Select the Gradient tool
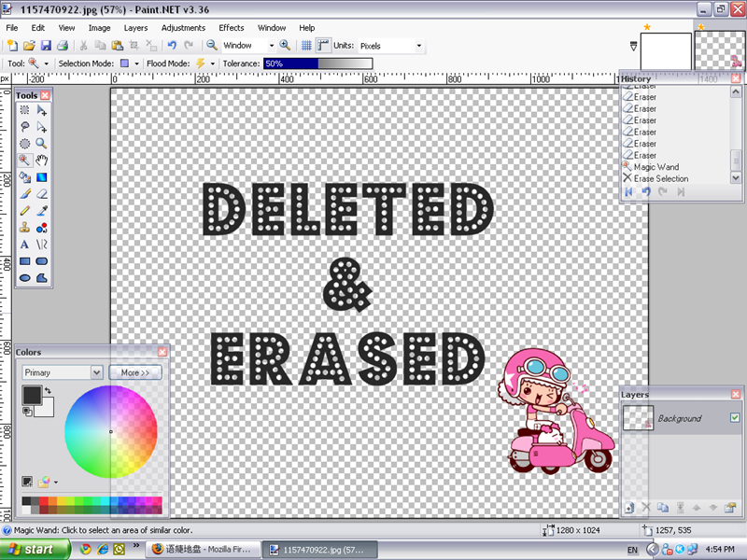Viewport: 747px width, 560px height. (42, 176)
